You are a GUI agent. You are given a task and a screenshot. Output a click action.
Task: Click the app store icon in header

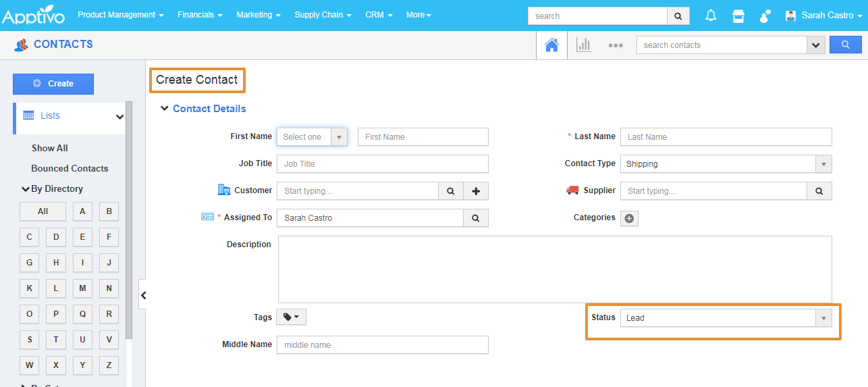738,16
